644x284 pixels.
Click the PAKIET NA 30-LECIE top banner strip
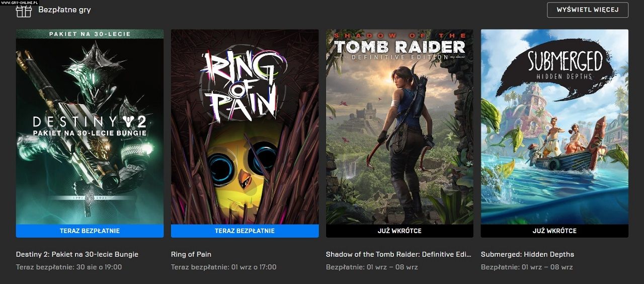tap(90, 34)
